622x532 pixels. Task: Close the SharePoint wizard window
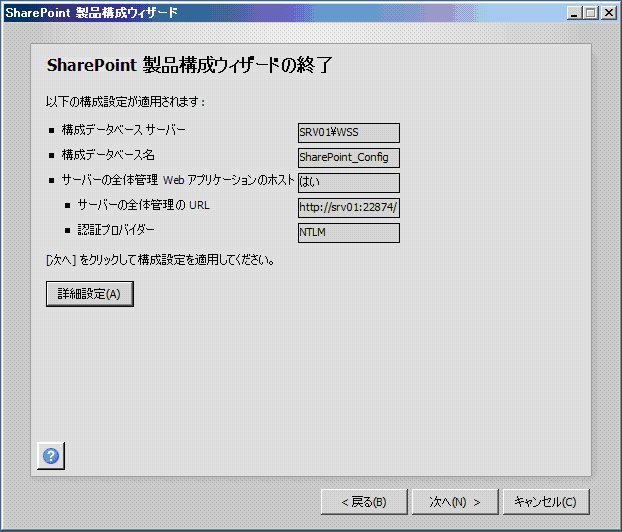[609, 13]
